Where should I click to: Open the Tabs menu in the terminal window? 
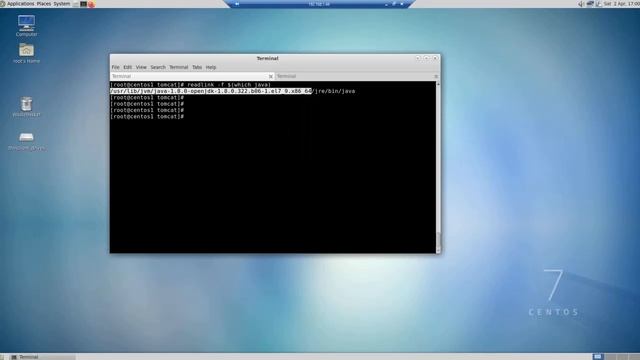[x=197, y=67]
